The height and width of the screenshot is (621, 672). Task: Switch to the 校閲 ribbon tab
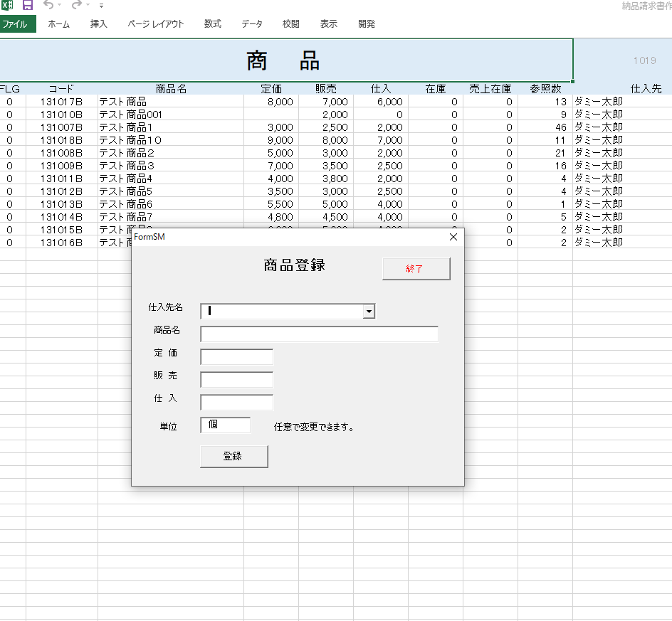point(291,24)
